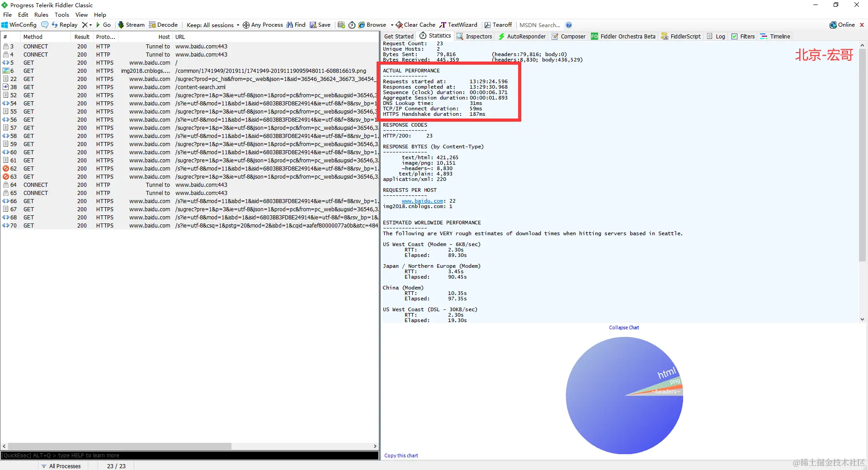The height and width of the screenshot is (470, 868).
Task: Toggle Stream mode in toolbar
Action: [x=131, y=25]
